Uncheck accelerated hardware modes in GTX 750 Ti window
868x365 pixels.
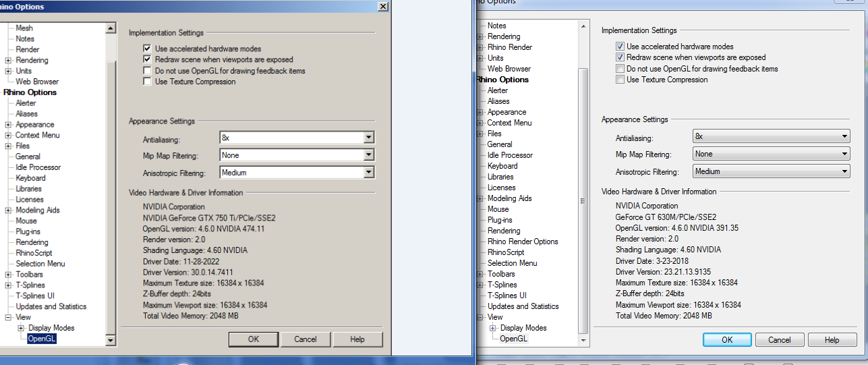(147, 49)
